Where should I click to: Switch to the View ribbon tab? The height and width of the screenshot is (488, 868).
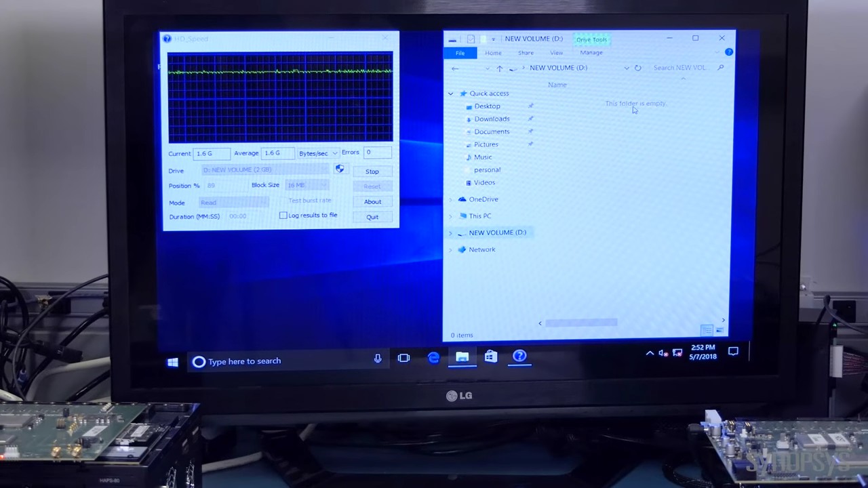pos(556,53)
